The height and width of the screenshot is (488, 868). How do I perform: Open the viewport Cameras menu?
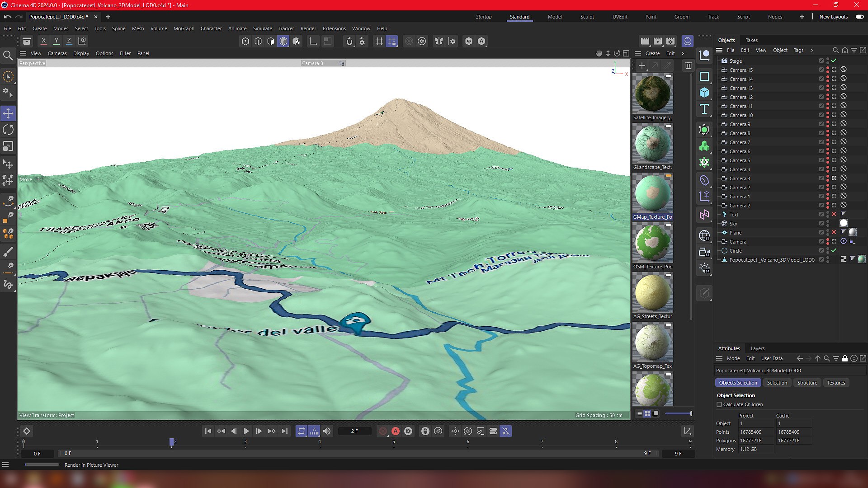click(57, 53)
